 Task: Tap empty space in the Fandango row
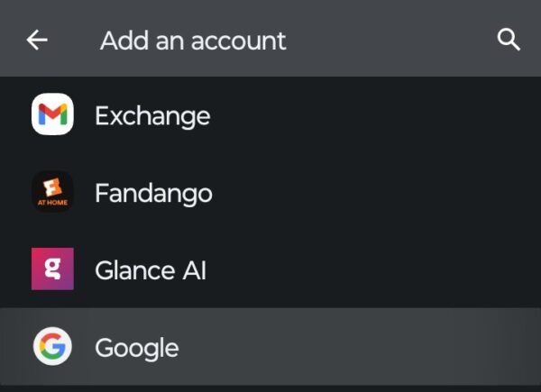point(379,193)
